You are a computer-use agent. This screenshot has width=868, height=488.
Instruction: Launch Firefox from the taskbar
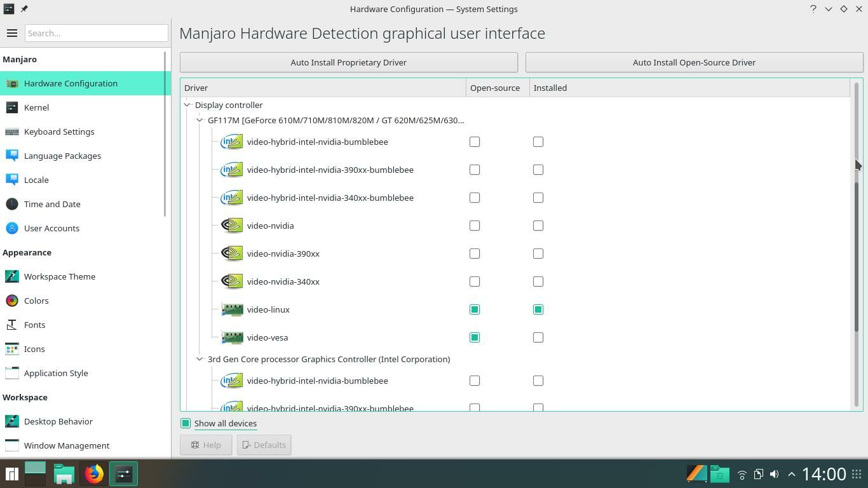(94, 474)
